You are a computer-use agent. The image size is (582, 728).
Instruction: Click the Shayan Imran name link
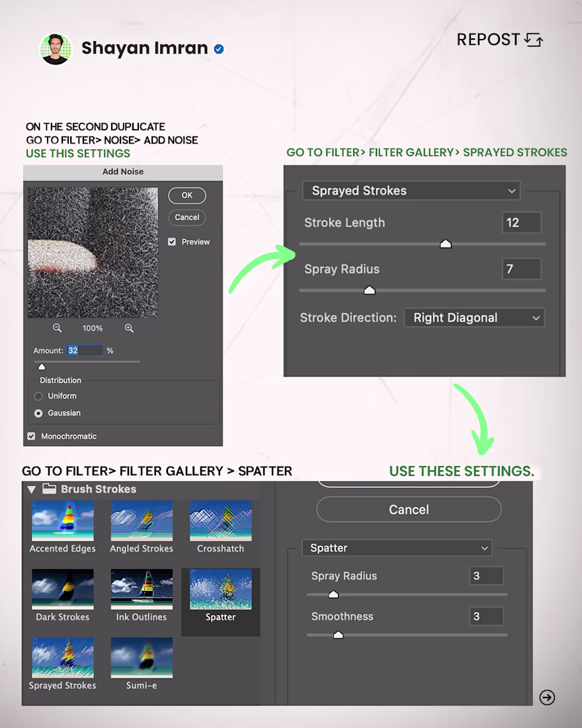click(x=145, y=48)
